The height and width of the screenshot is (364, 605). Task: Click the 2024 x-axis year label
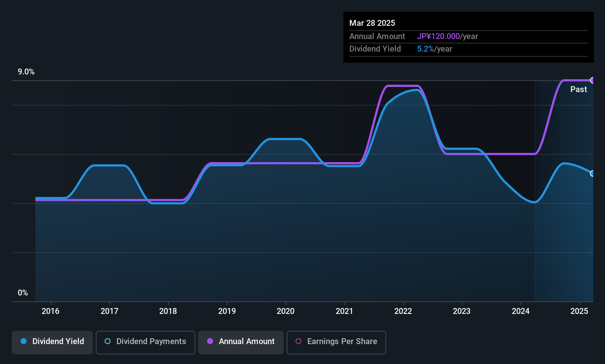point(521,311)
